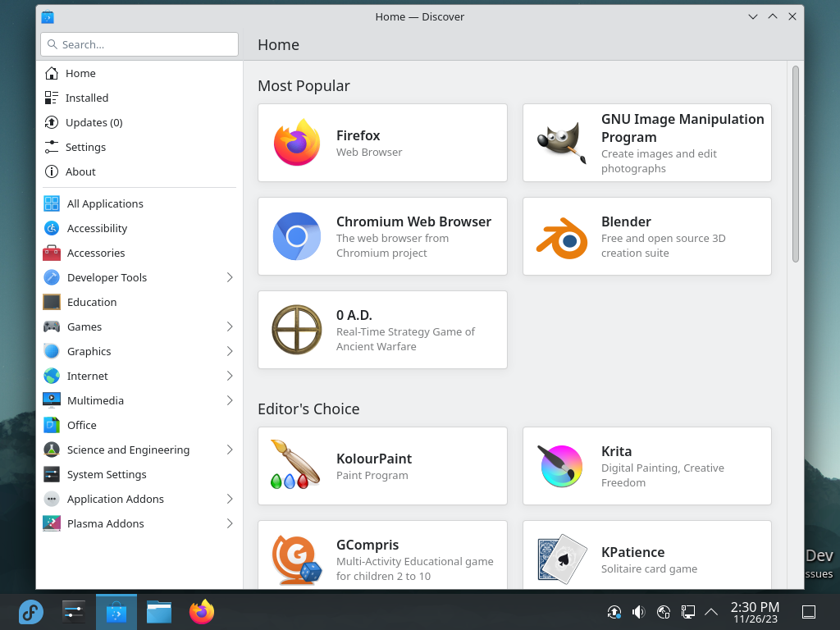Click the KPatience playing card icon

coord(561,559)
